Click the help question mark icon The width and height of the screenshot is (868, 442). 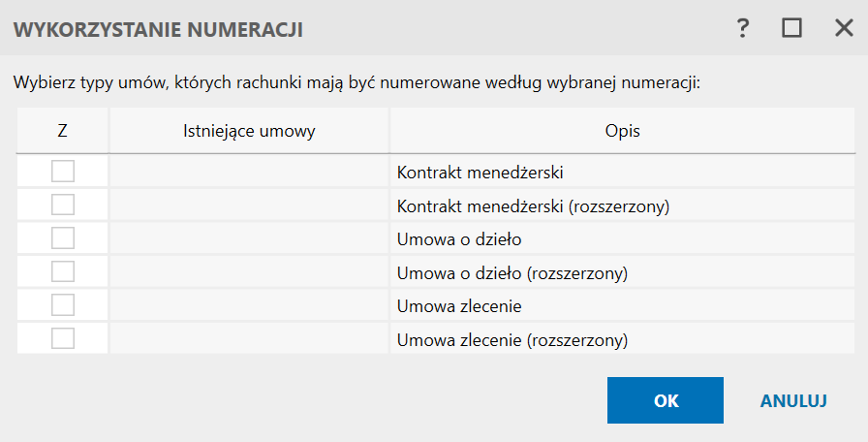click(743, 29)
